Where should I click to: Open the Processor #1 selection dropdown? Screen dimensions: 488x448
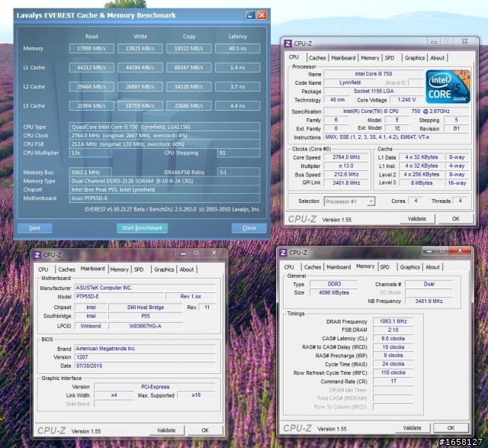[x=371, y=201]
